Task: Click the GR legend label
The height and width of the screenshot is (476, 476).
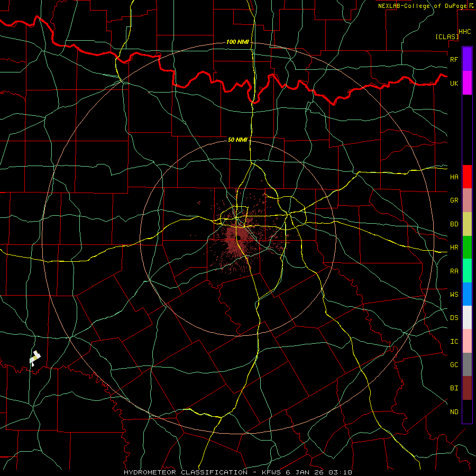Action: pos(454,200)
